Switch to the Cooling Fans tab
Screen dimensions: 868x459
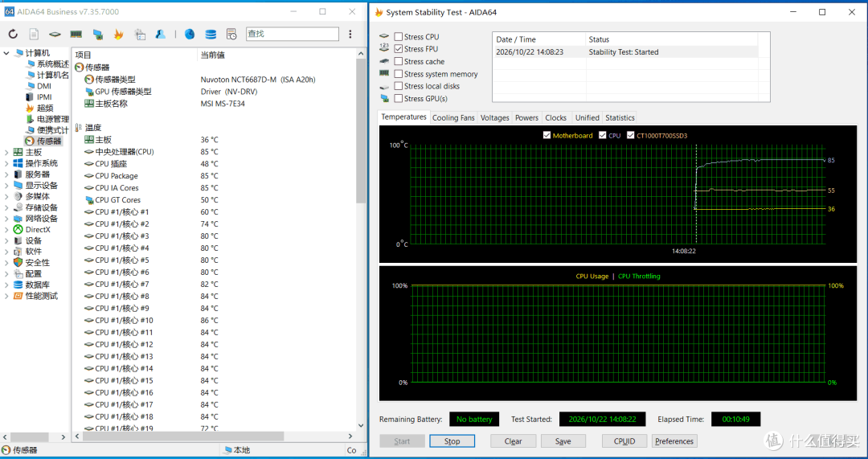pyautogui.click(x=453, y=117)
